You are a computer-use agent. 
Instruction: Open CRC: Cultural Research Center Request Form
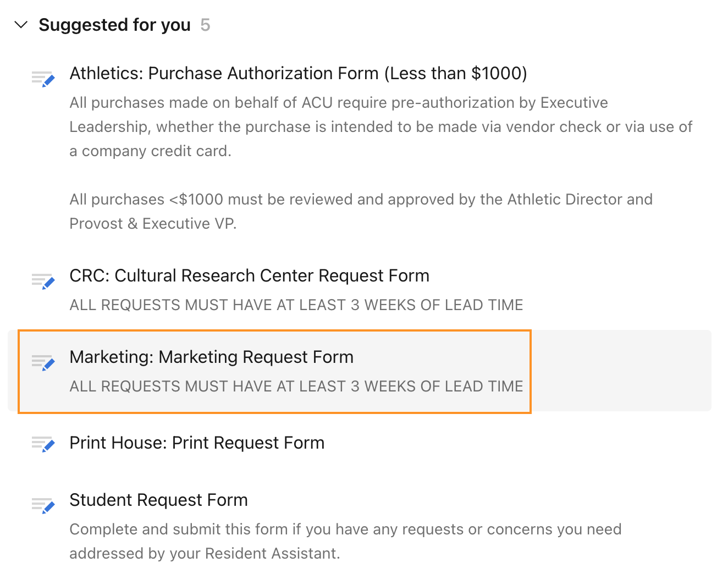[x=249, y=275]
